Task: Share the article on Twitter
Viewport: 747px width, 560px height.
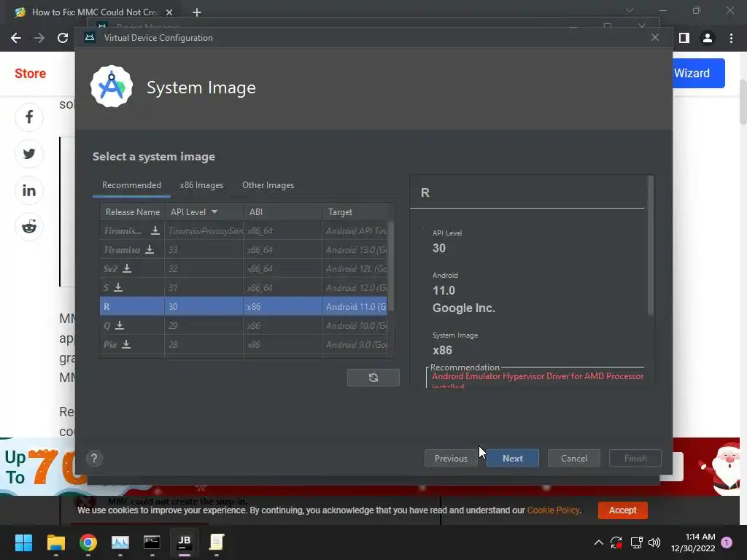Action: coord(29,154)
